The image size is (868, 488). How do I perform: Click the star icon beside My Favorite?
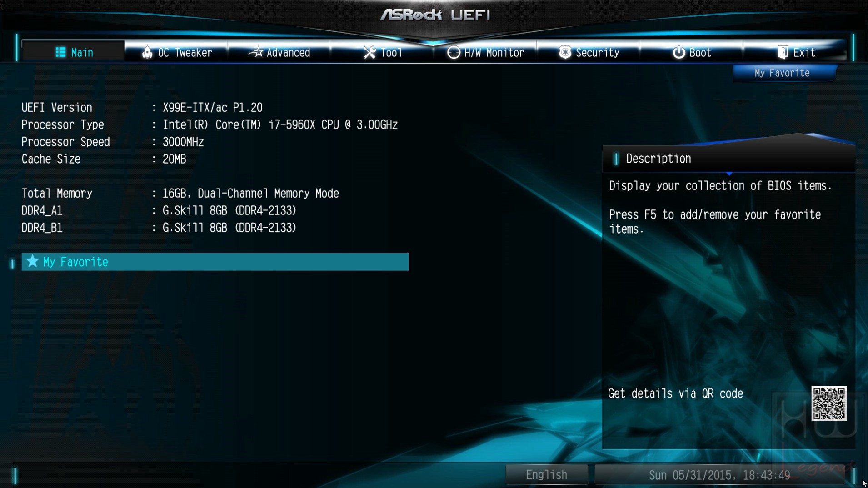(x=32, y=261)
